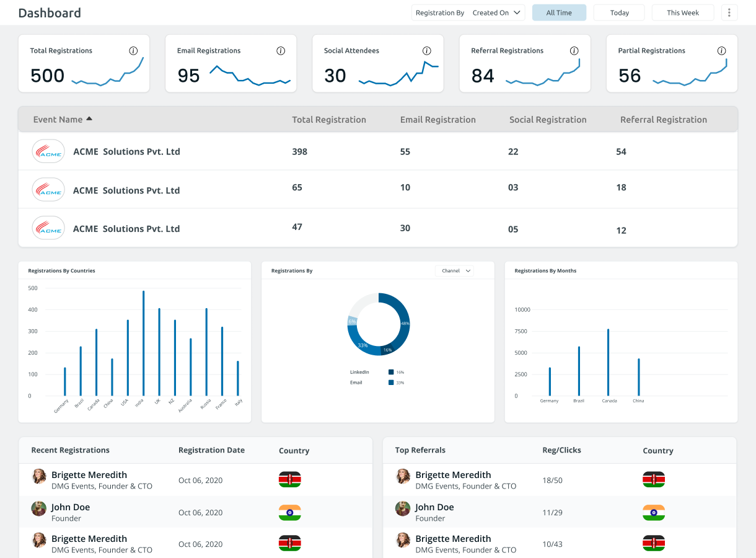Select the All Time filter tab
This screenshot has width=756, height=558.
pos(559,12)
